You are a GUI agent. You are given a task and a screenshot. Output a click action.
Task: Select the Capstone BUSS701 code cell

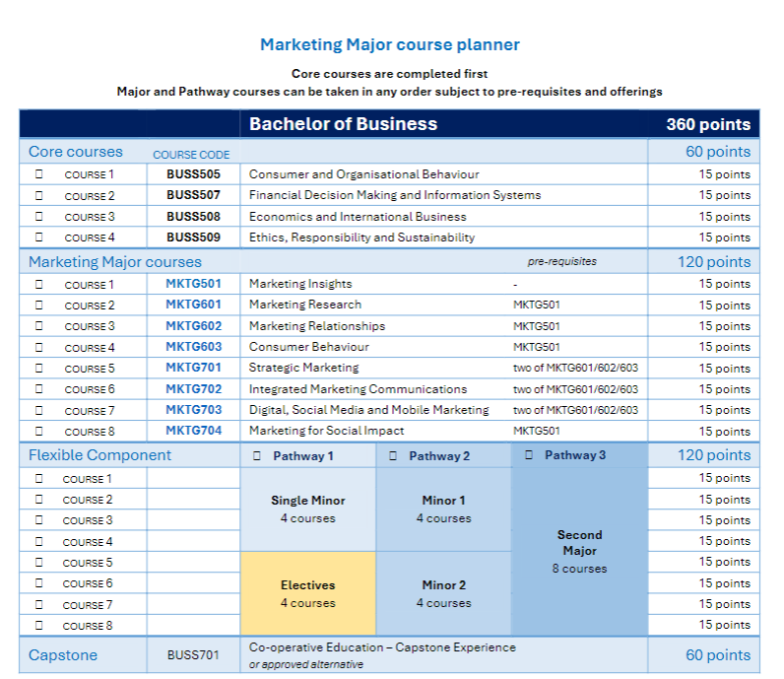[x=193, y=655]
